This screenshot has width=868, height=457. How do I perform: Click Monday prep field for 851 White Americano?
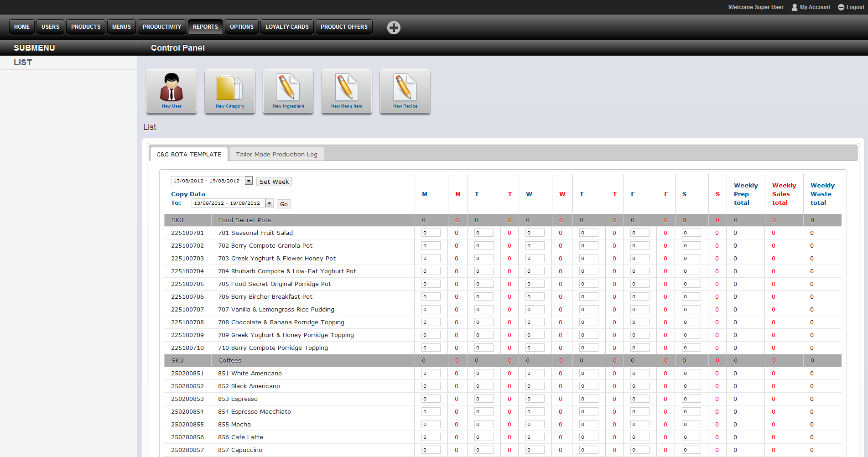431,373
